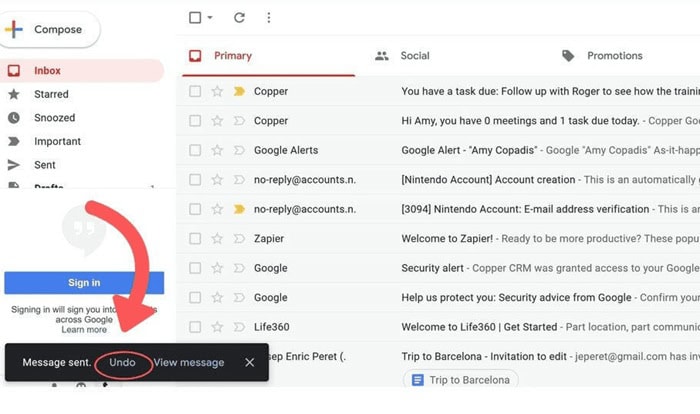Select checkbox for first Copper email
700x414 pixels.
tap(195, 92)
